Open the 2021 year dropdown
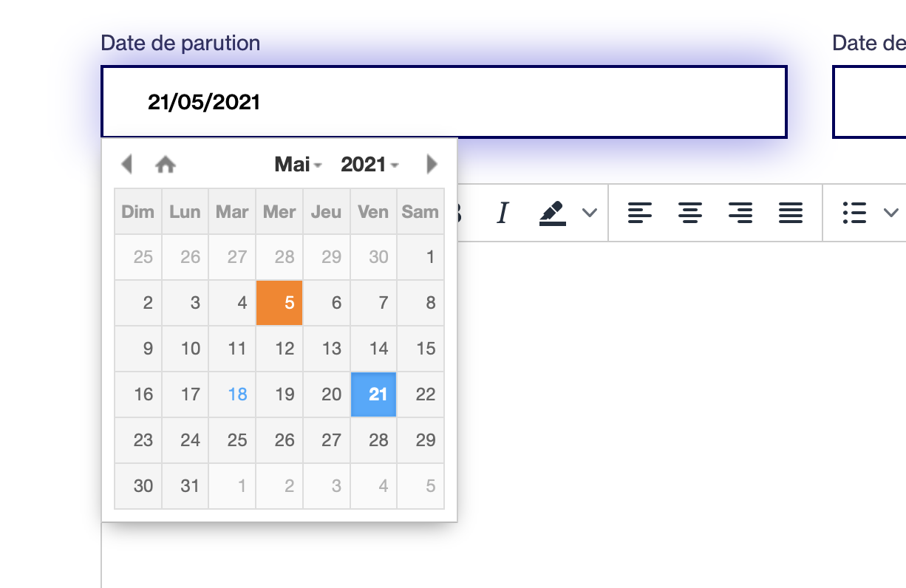Screen dimensions: 906x588 369,164
